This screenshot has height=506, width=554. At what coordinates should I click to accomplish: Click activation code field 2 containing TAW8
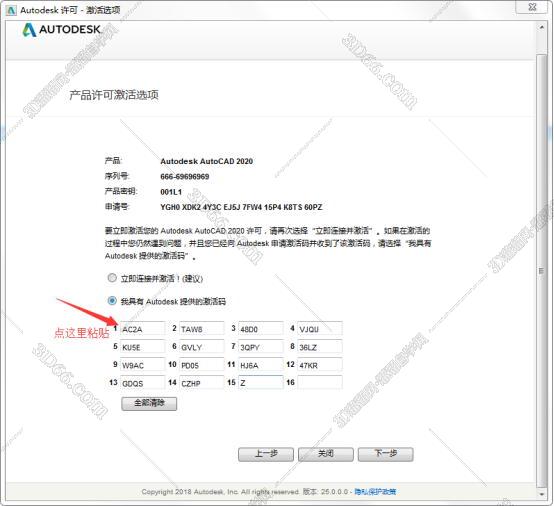pyautogui.click(x=201, y=329)
